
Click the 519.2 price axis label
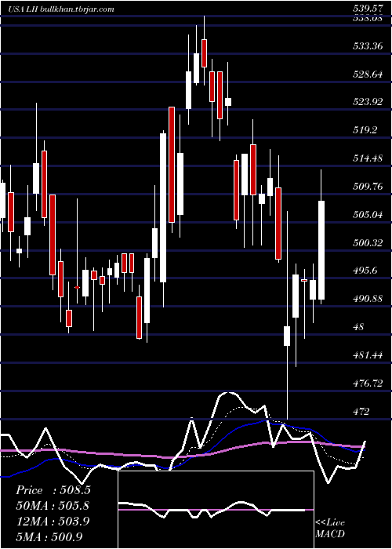(365, 130)
